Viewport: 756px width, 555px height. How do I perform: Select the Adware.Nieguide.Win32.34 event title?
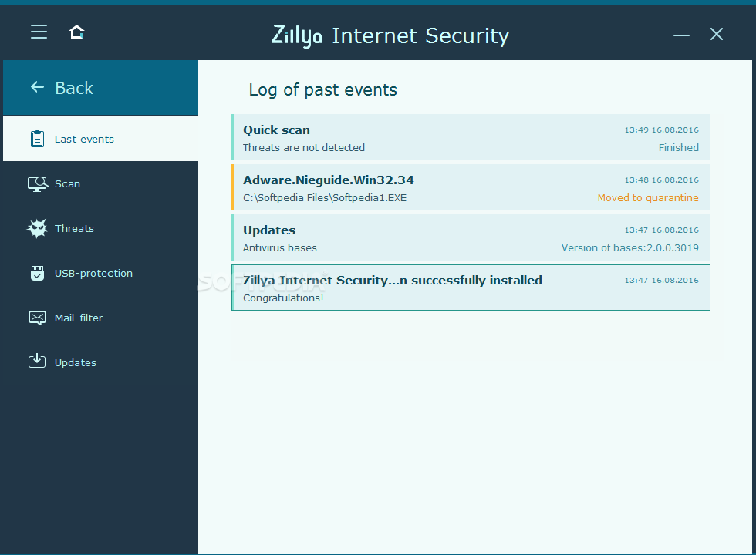point(329,180)
